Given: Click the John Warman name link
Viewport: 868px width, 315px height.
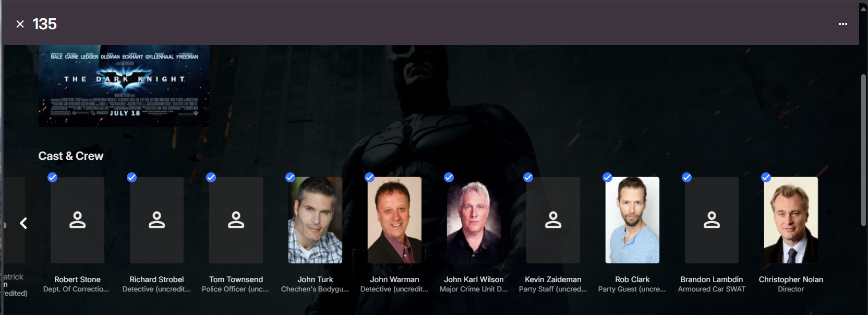Looking at the screenshot, I should 394,279.
